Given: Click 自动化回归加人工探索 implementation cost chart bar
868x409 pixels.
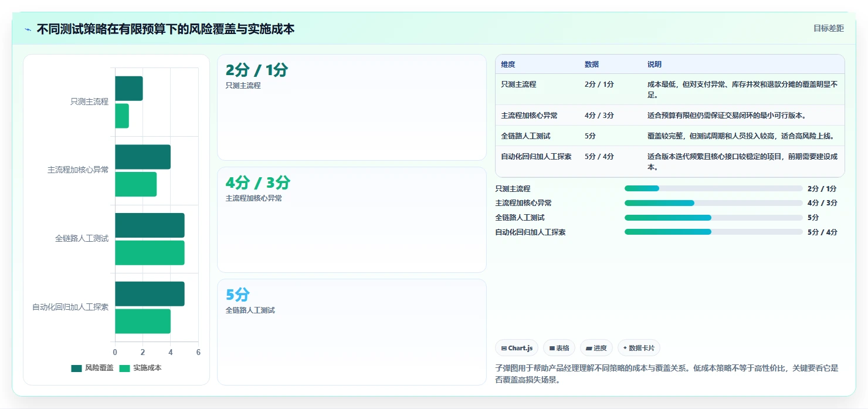Looking at the screenshot, I should click(x=143, y=321).
